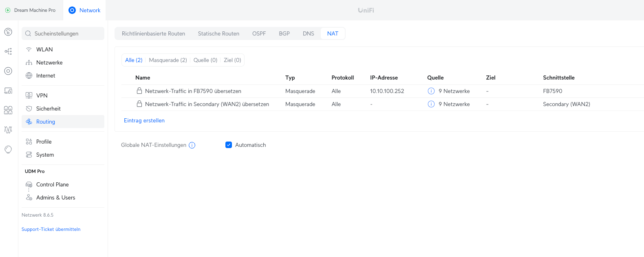Click the lock icon on FB7590 rule
This screenshot has width=644, height=257.
(139, 91)
